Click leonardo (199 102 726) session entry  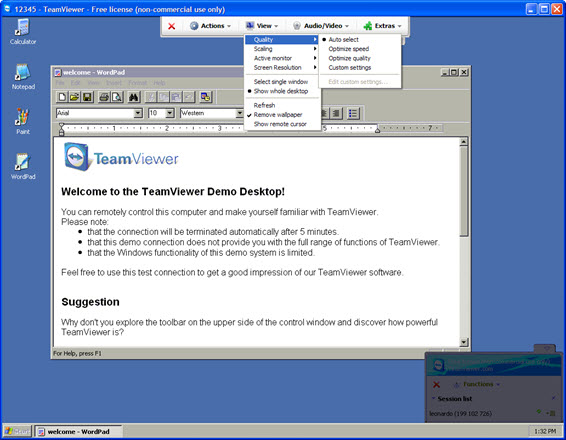[461, 413]
